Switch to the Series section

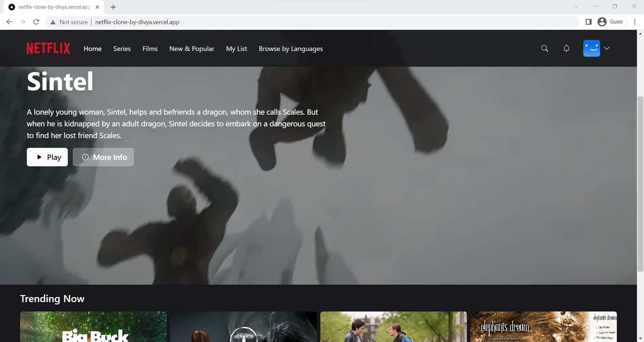[x=122, y=48]
